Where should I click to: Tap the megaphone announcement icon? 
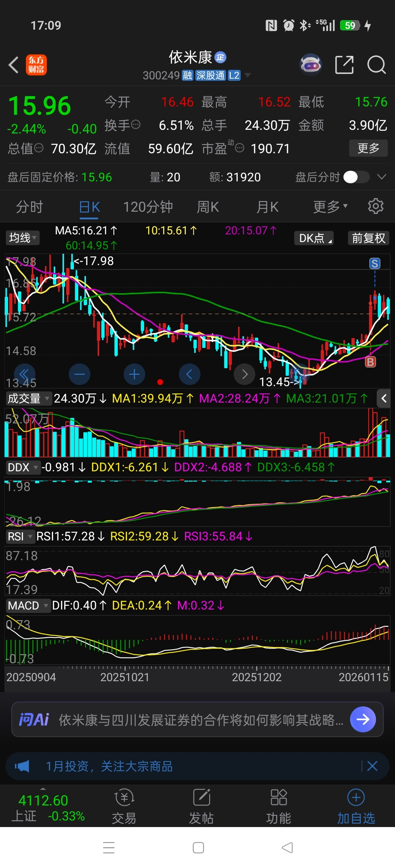click(22, 766)
